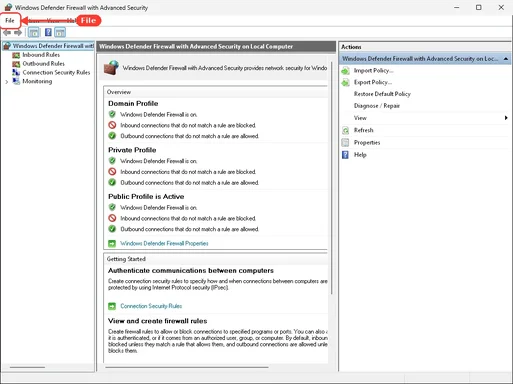Open Inbound Rules in the tree
This screenshot has width=513, height=384.
pyautogui.click(x=41, y=55)
